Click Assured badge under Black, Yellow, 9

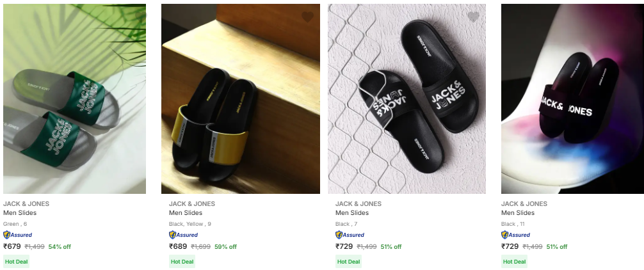[x=184, y=235]
